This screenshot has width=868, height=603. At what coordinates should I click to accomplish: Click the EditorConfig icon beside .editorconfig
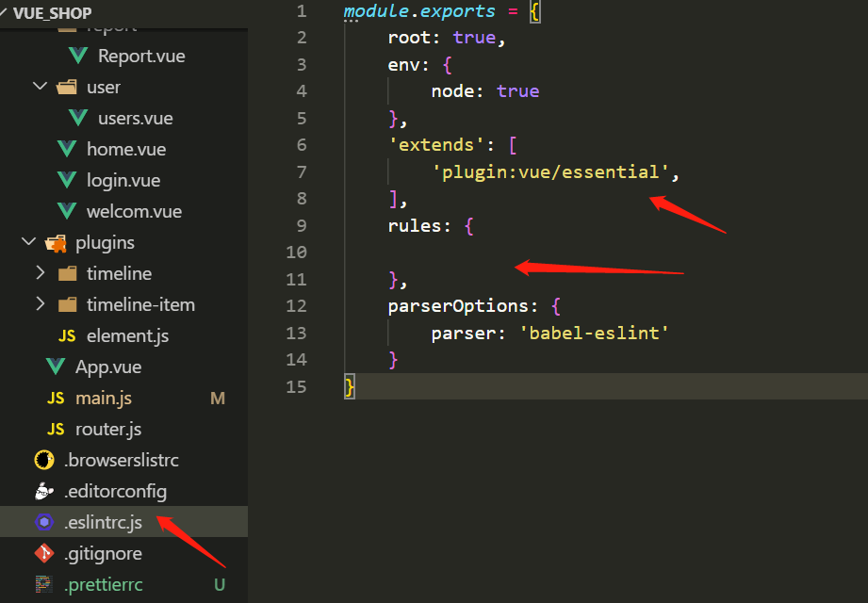[43, 491]
